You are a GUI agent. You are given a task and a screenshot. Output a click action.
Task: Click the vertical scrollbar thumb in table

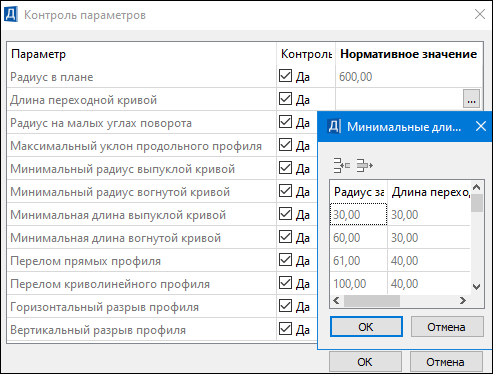[477, 203]
